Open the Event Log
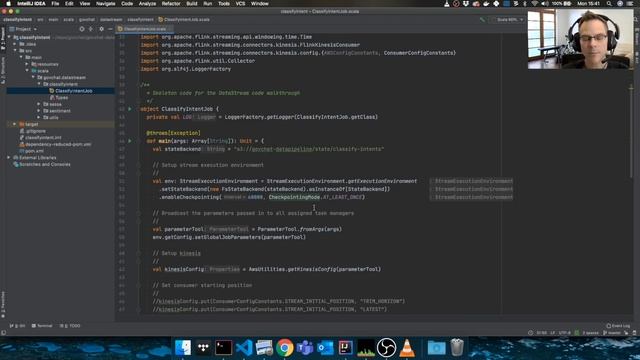This screenshot has width=640, height=360. coord(618,326)
